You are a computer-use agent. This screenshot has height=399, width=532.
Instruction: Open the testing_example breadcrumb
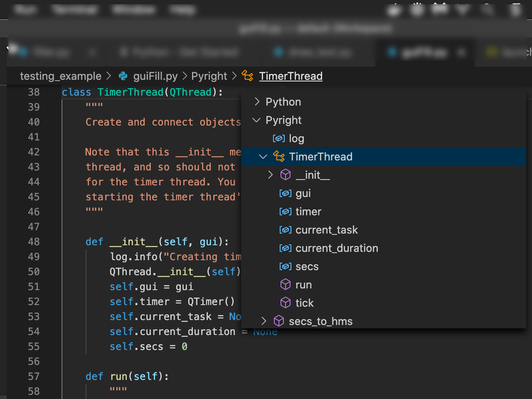[x=61, y=76]
